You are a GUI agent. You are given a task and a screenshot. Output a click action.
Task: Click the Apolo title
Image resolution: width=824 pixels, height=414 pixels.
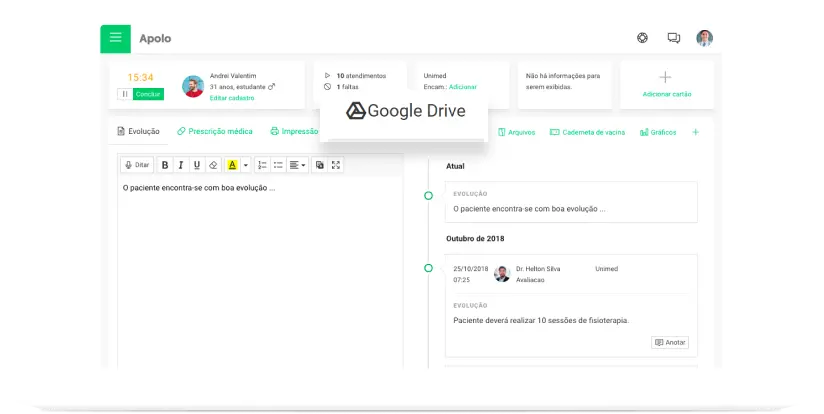pyautogui.click(x=155, y=38)
